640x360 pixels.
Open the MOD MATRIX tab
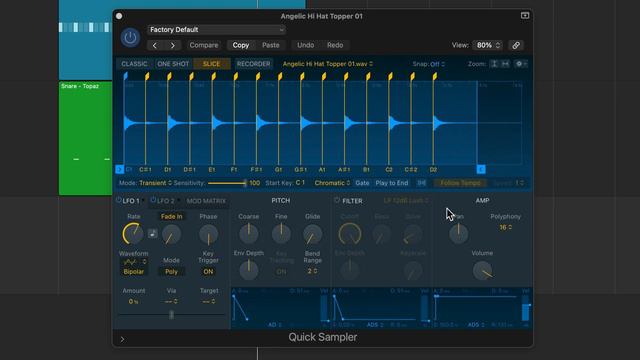(206, 201)
